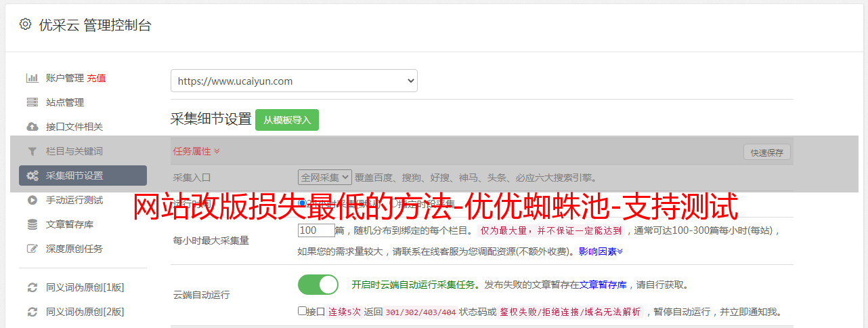Click the 深度原创任务 edit icon
The width and height of the screenshot is (868, 328).
click(32, 249)
